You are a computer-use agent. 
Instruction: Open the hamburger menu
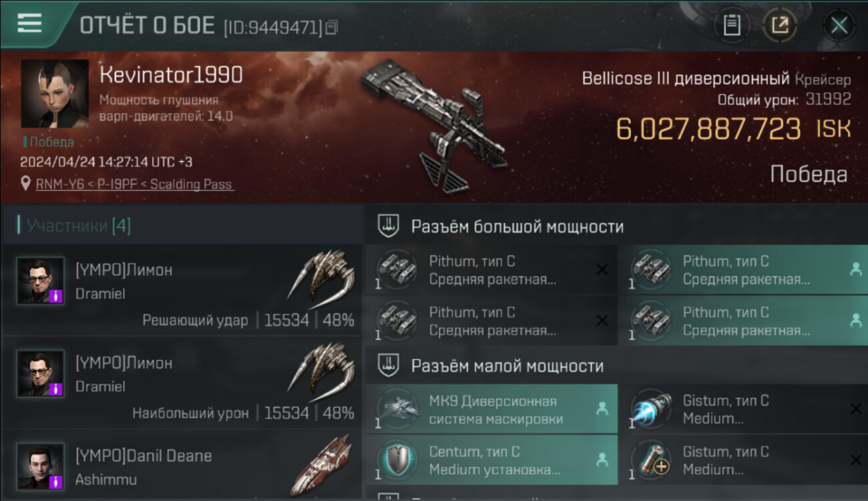point(29,23)
